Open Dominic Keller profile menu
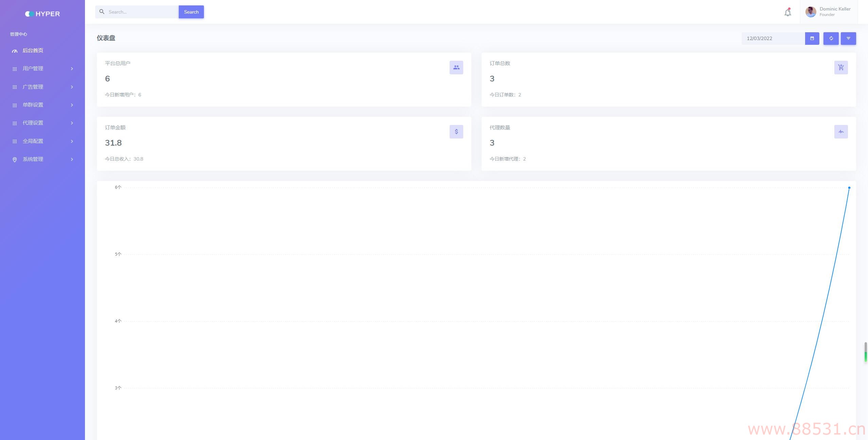Viewport: 868px width, 440px height. tap(828, 12)
